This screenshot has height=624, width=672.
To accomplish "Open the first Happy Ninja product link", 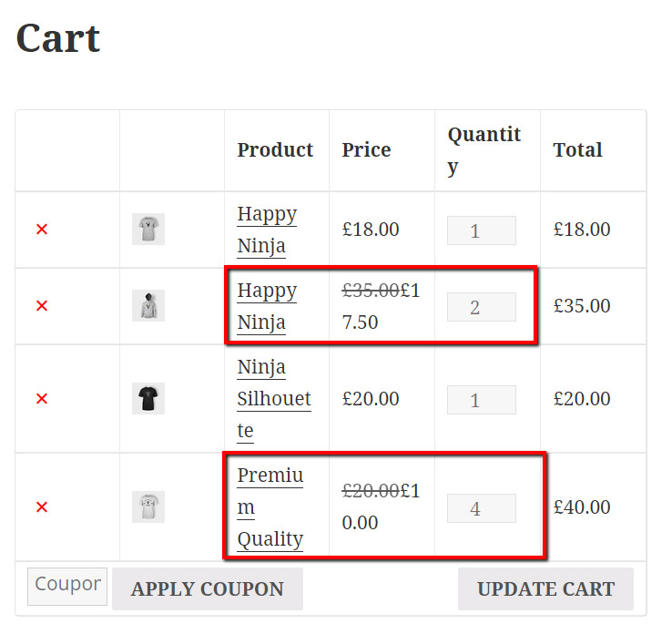I will 267,230.
